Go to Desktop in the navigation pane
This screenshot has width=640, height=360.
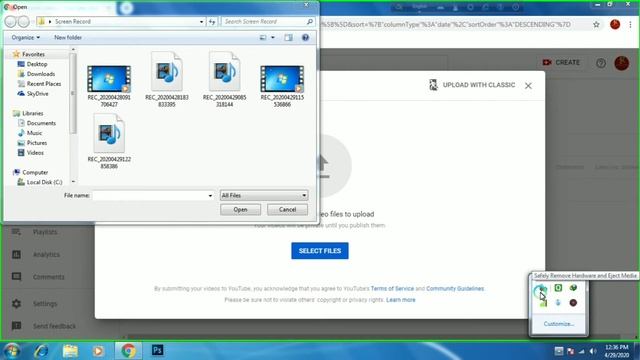[x=36, y=64]
